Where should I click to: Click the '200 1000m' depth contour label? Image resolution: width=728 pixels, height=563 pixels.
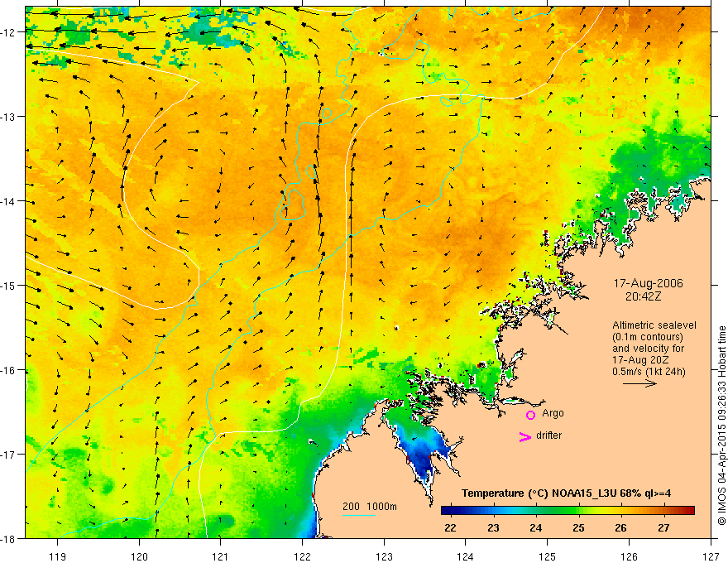click(370, 507)
